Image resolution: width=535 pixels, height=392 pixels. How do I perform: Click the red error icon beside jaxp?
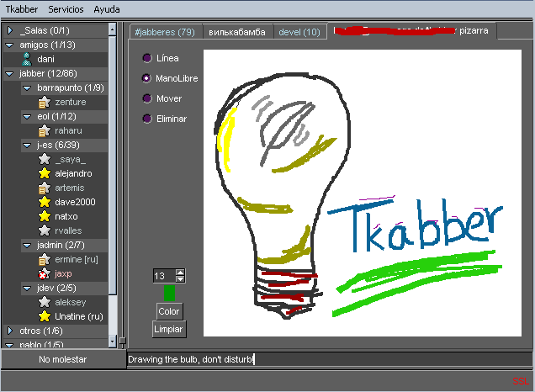pos(45,273)
